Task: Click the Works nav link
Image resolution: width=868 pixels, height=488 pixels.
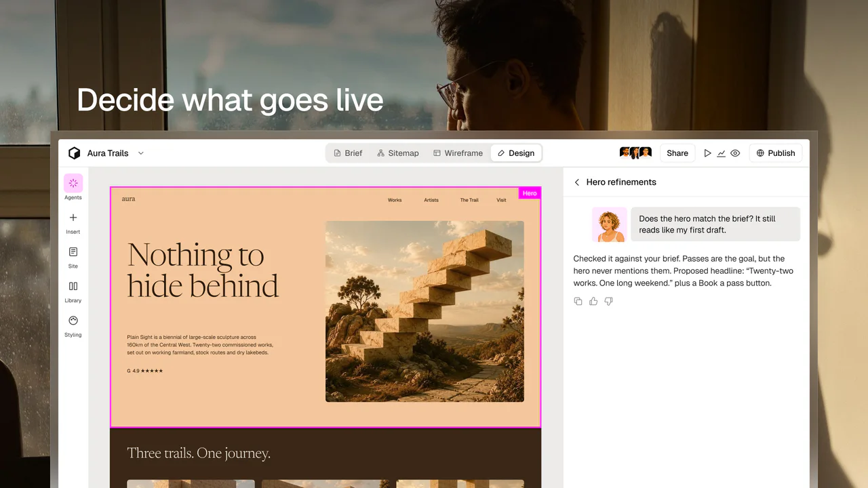Action: point(395,200)
